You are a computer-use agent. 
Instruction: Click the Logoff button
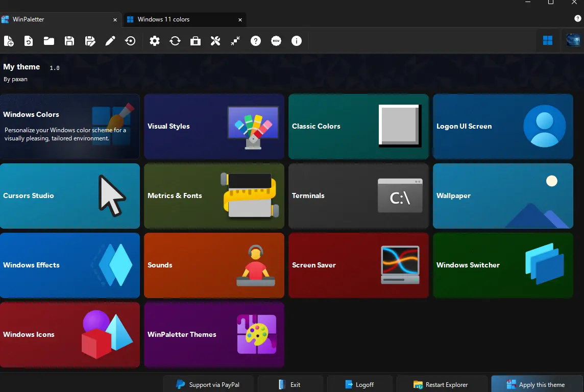click(360, 384)
